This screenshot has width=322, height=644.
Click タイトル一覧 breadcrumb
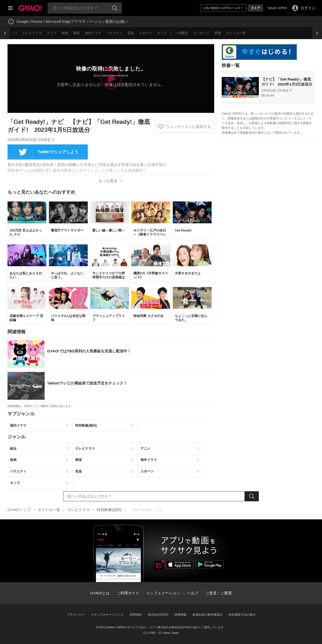pyautogui.click(x=49, y=510)
